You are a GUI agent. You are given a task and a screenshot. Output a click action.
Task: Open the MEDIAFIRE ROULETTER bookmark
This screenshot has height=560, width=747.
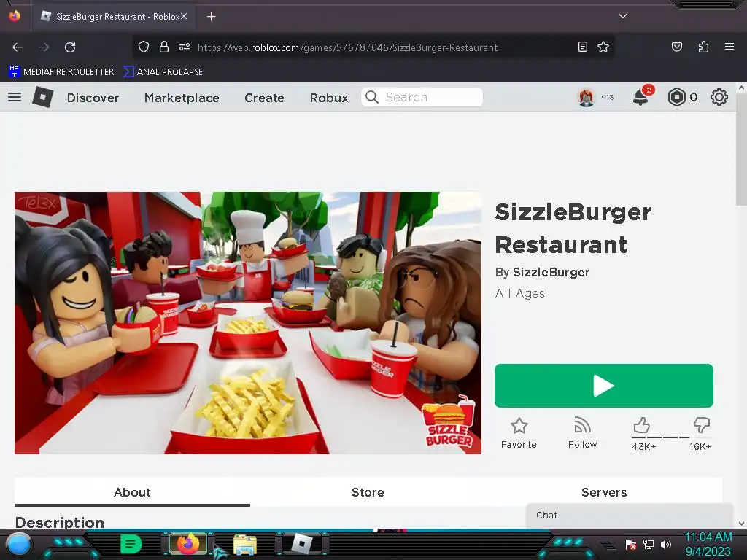pyautogui.click(x=61, y=72)
